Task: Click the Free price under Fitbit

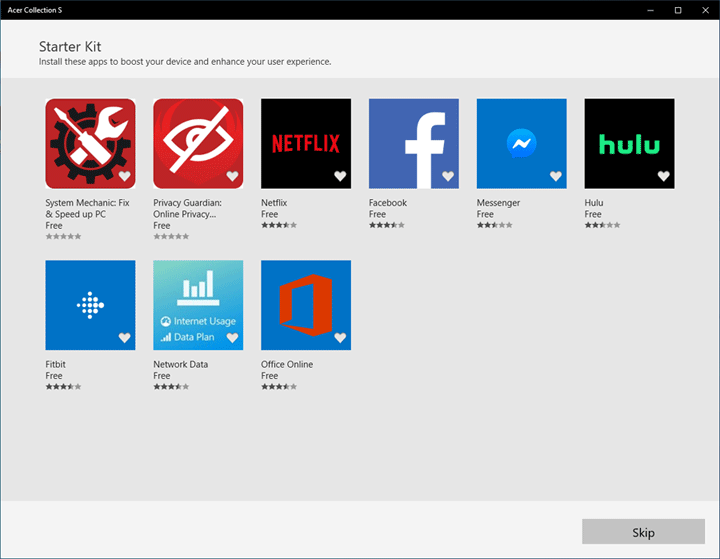Action: tap(54, 376)
